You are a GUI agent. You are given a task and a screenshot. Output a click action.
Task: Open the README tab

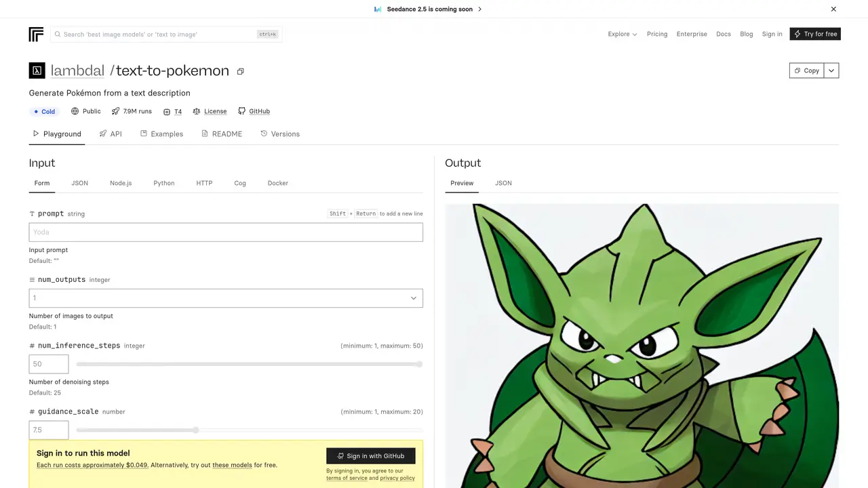(x=222, y=134)
